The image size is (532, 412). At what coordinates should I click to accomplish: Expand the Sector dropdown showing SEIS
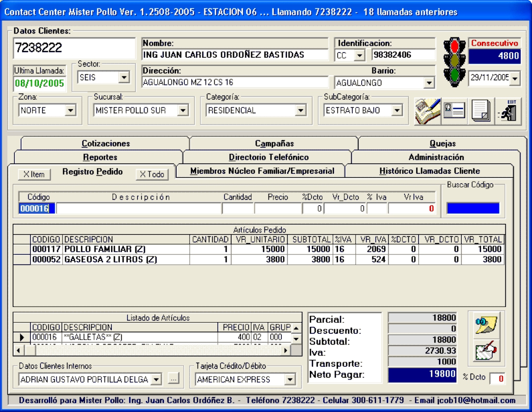point(123,77)
